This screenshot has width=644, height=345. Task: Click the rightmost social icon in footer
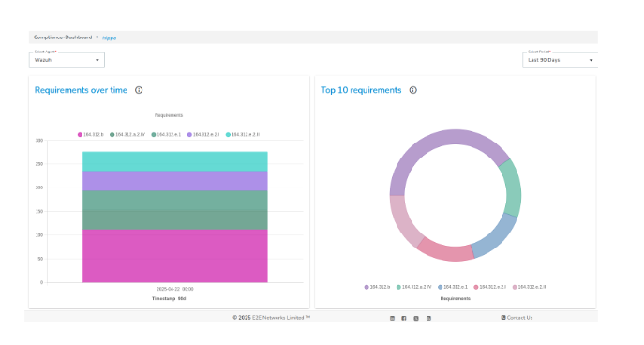[428, 319]
